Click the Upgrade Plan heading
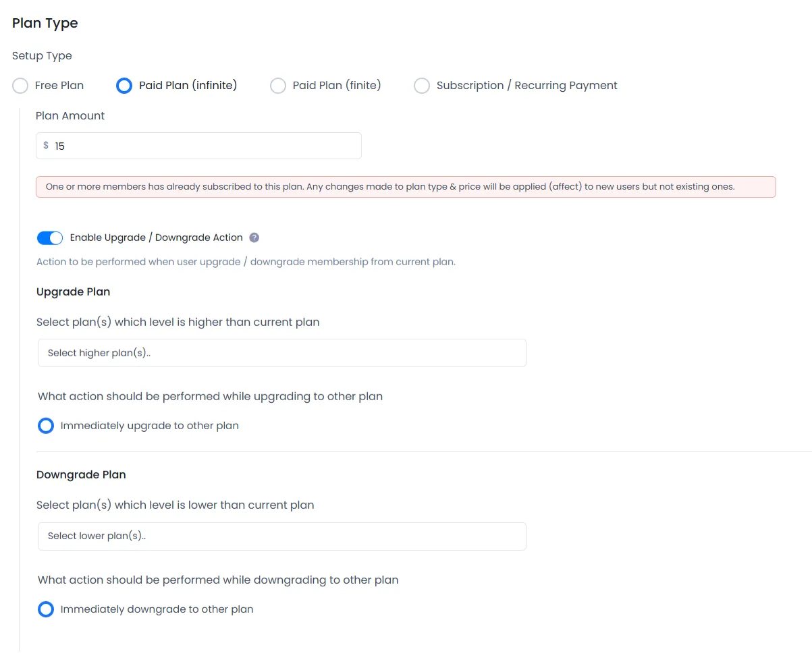 pyautogui.click(x=73, y=292)
